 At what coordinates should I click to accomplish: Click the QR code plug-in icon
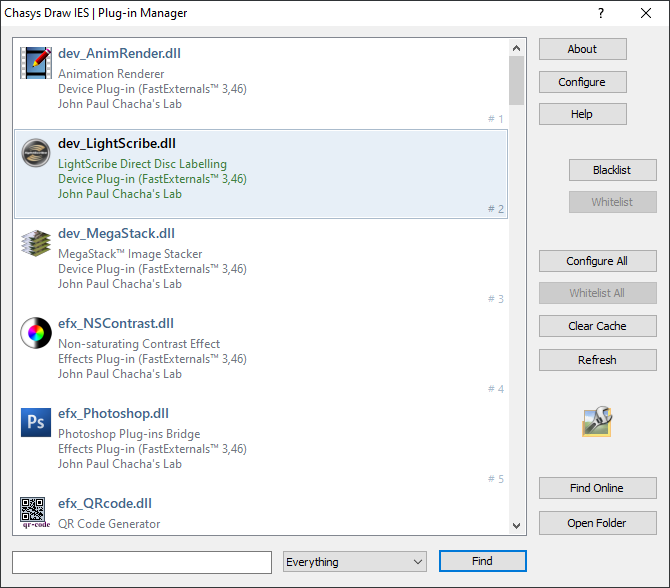pyautogui.click(x=36, y=512)
